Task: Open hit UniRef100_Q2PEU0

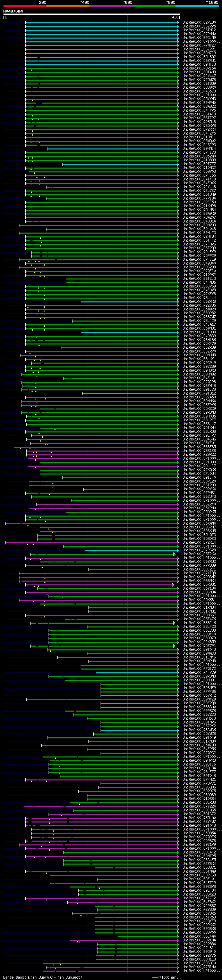Action: point(199,23)
